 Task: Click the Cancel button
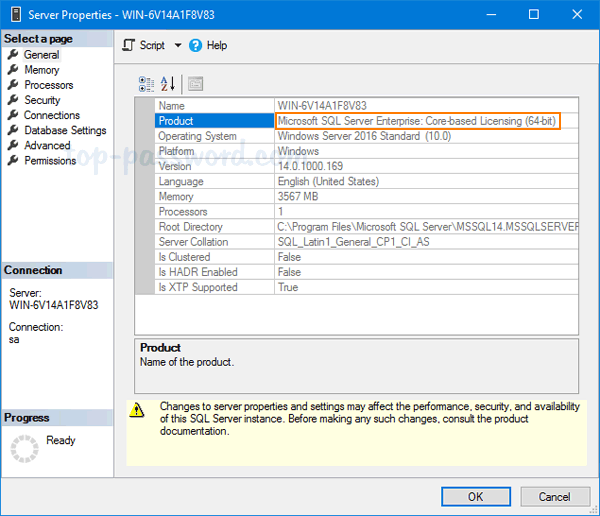pyautogui.click(x=554, y=496)
